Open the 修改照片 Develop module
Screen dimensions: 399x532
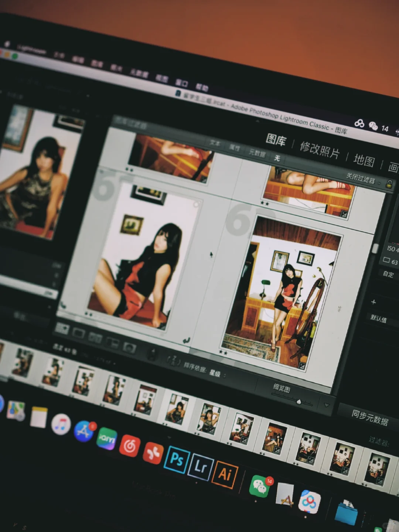[x=320, y=149]
